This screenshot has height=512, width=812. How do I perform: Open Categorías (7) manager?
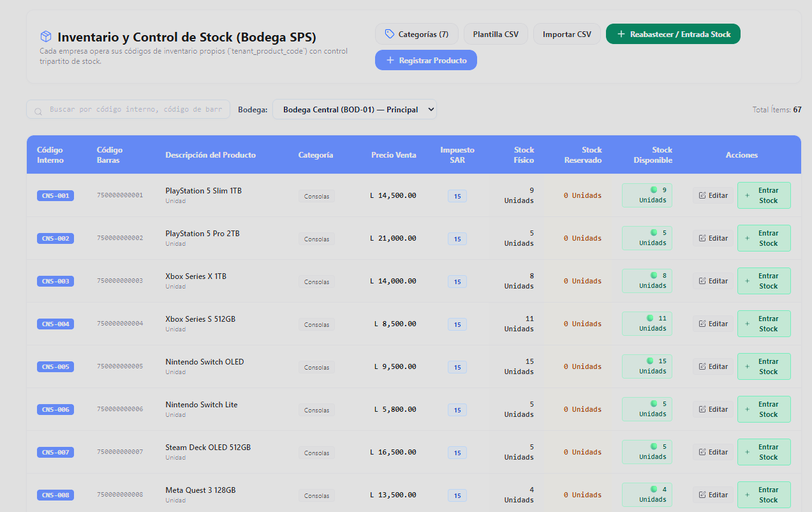click(417, 34)
